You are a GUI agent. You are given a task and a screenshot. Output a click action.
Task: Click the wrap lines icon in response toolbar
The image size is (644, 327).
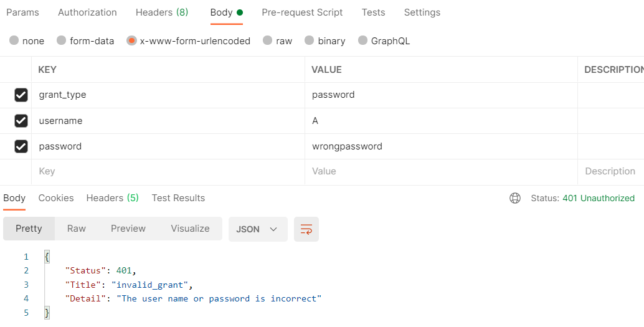click(x=306, y=229)
